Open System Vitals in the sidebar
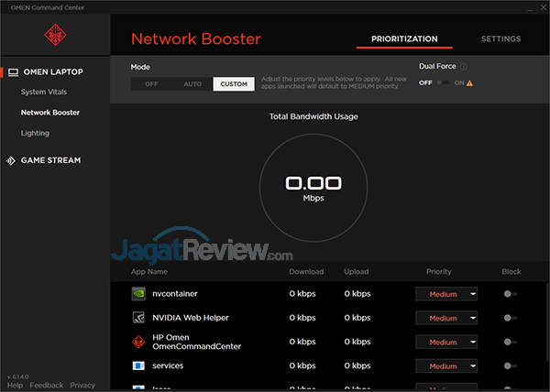Screen dimensions: 550x392 click(x=44, y=92)
